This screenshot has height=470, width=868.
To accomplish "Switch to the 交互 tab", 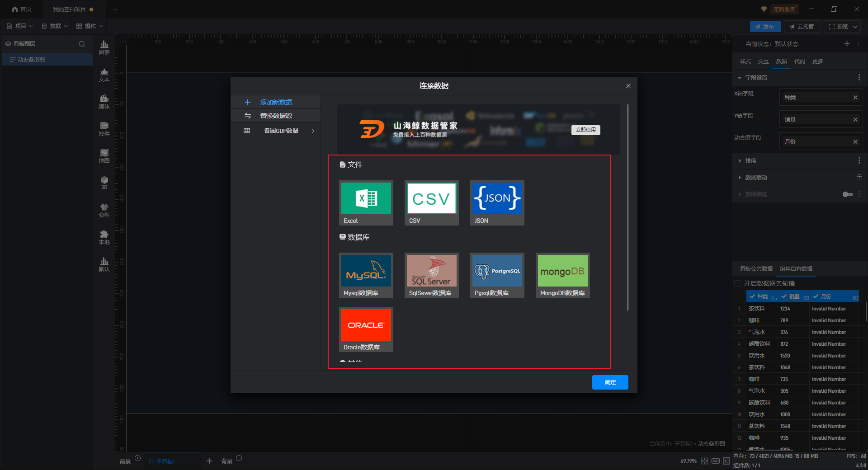I will tap(764, 61).
